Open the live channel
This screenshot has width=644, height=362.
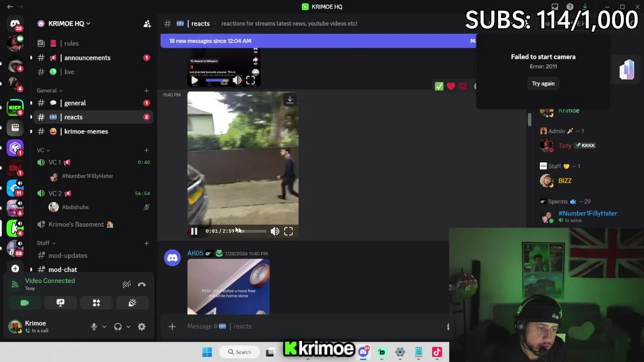94,72
